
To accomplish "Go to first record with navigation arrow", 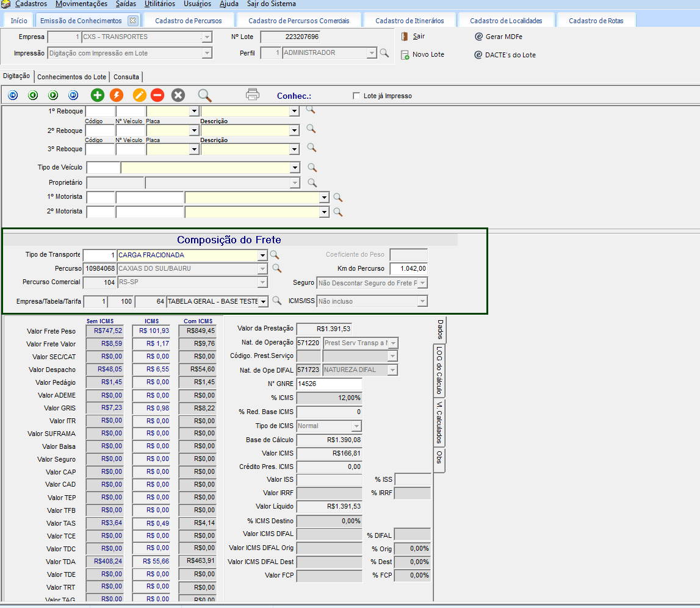I will (x=13, y=95).
